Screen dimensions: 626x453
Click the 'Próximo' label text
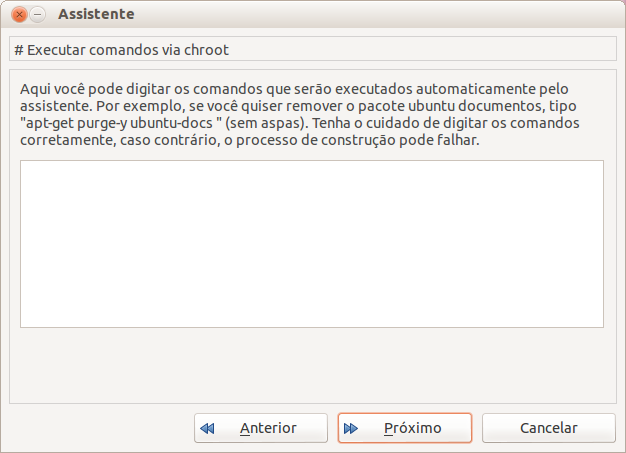413,428
